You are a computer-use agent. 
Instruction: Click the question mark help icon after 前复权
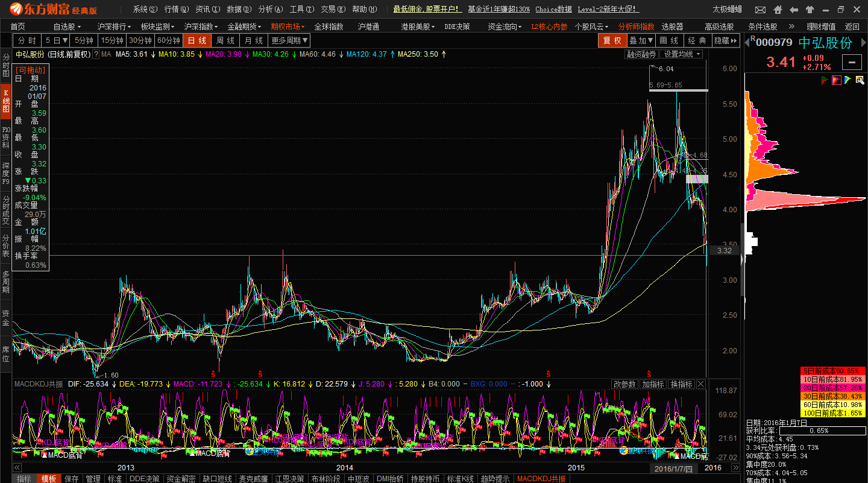tap(96, 54)
